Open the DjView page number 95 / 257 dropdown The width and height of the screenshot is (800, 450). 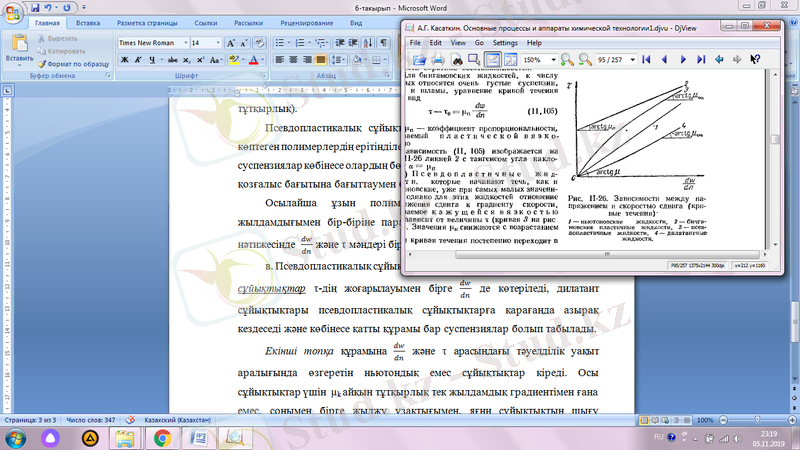click(x=631, y=60)
